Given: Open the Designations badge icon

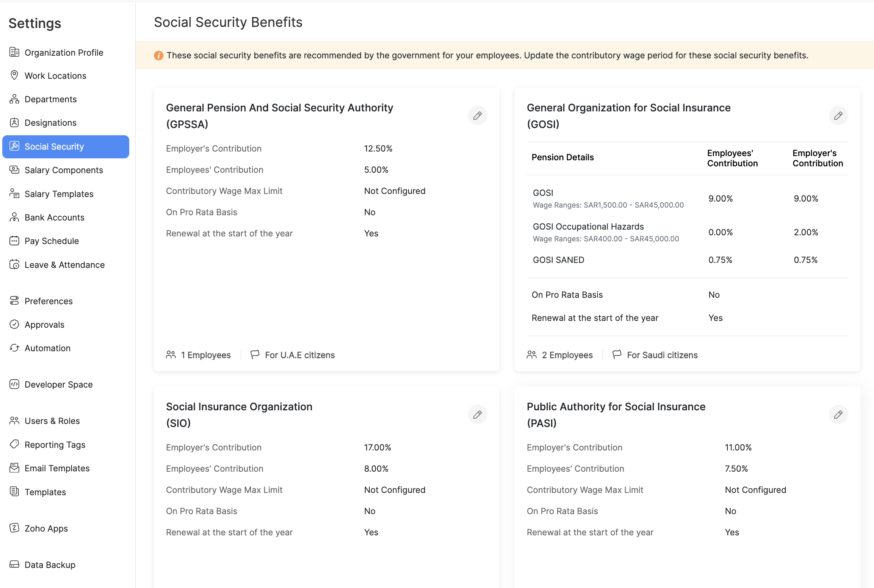Looking at the screenshot, I should (x=14, y=123).
